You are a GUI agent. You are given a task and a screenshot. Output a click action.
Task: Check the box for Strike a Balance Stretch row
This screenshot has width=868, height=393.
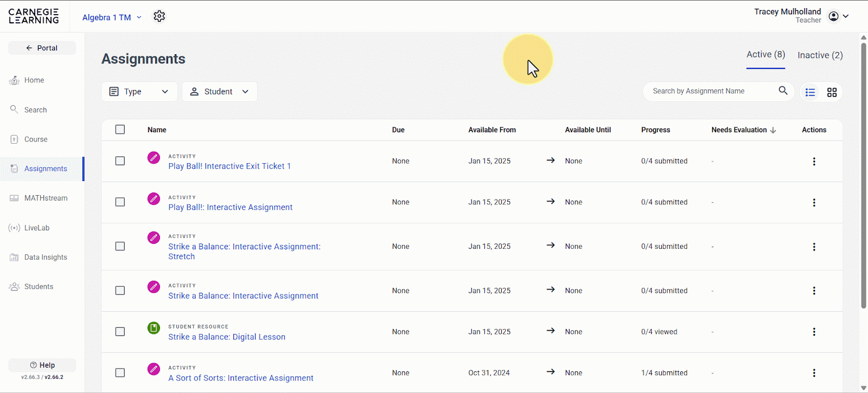(120, 246)
